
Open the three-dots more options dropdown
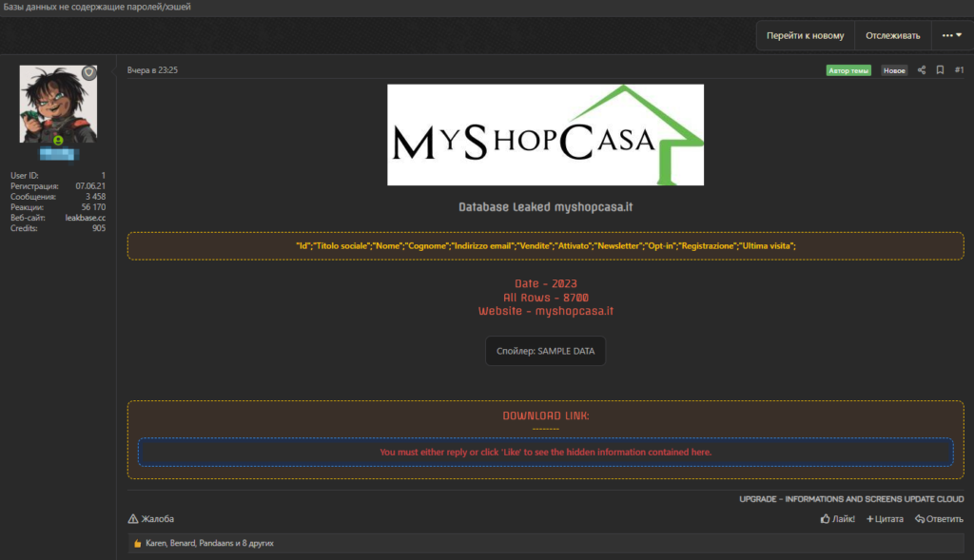(951, 36)
